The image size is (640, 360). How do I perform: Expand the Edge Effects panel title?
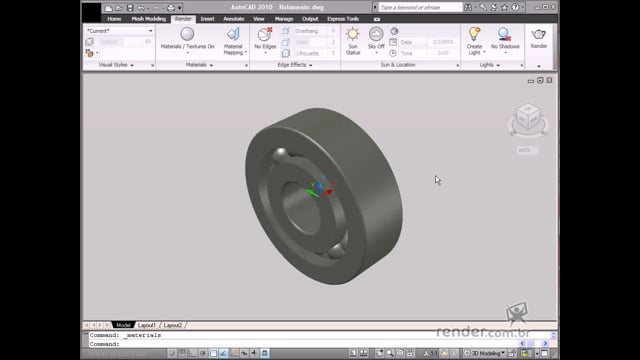(x=295, y=65)
